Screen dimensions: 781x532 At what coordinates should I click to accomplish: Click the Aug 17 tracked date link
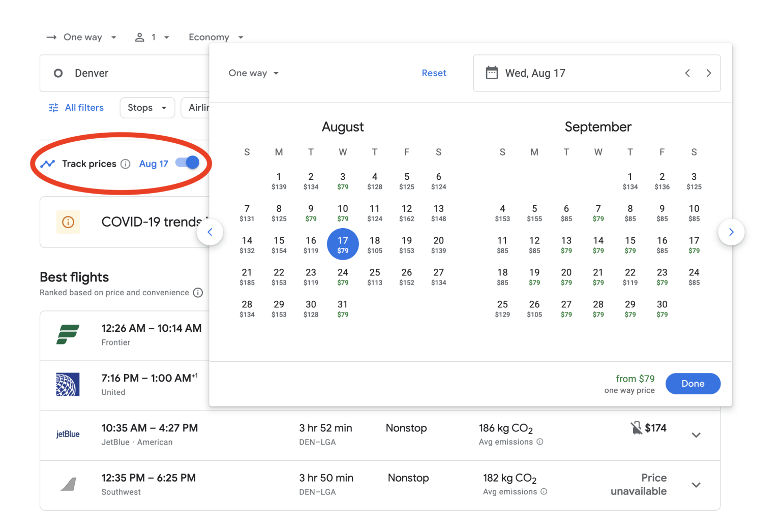(154, 164)
